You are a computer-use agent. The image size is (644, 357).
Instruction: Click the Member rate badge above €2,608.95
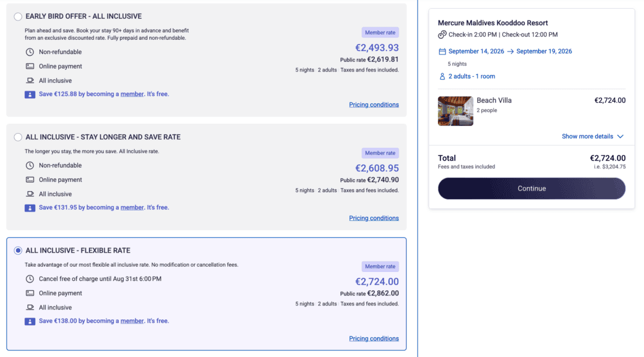click(x=380, y=153)
